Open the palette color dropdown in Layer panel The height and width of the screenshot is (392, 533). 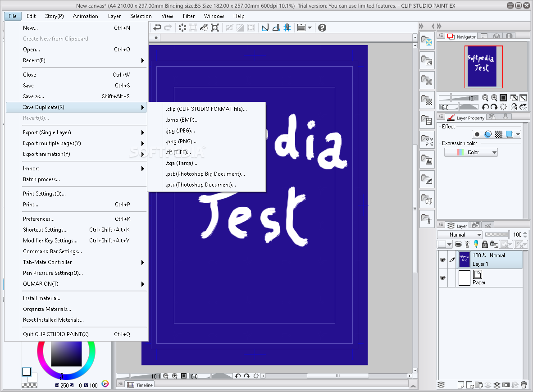pos(445,244)
